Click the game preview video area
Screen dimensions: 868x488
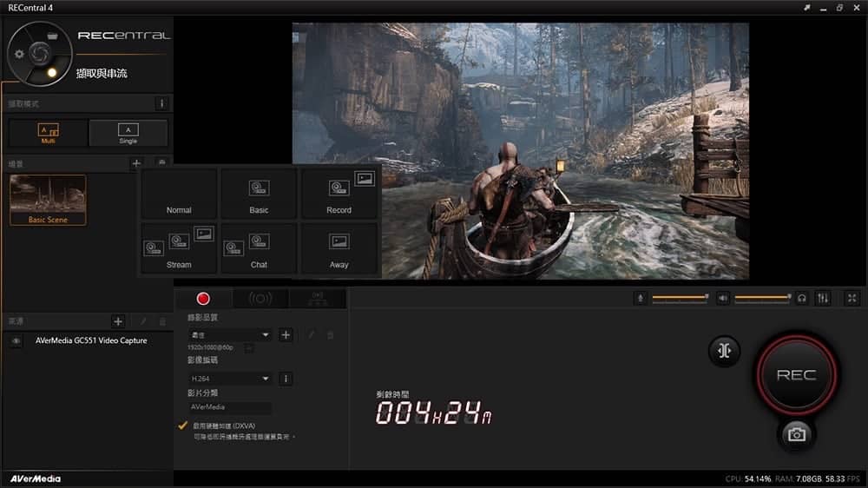520,151
